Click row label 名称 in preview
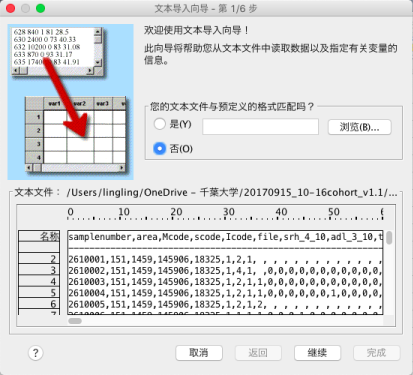The image size is (413, 375). (39, 236)
